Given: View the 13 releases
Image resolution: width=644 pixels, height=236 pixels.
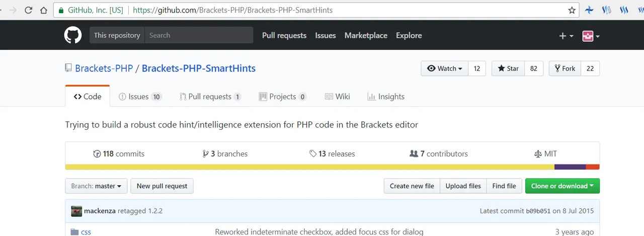Looking at the screenshot, I should 332,153.
